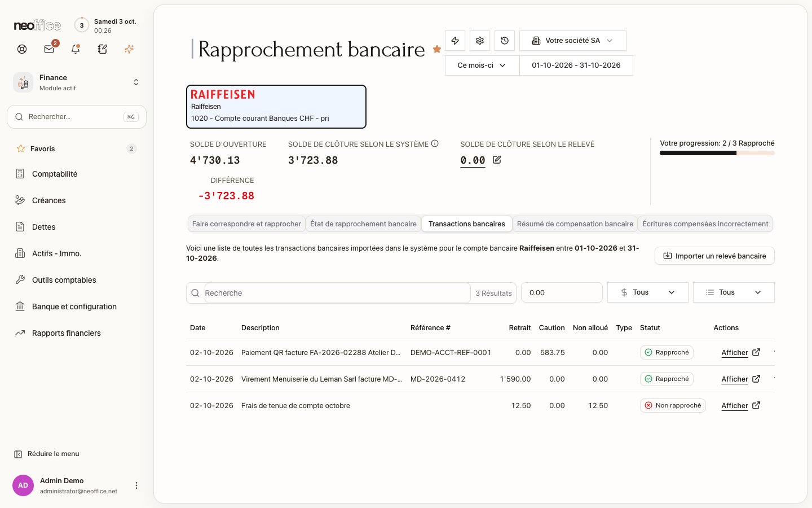Open the list-icon Tous status filter dropdown
Screen dimensions: 812x508
tap(734, 292)
